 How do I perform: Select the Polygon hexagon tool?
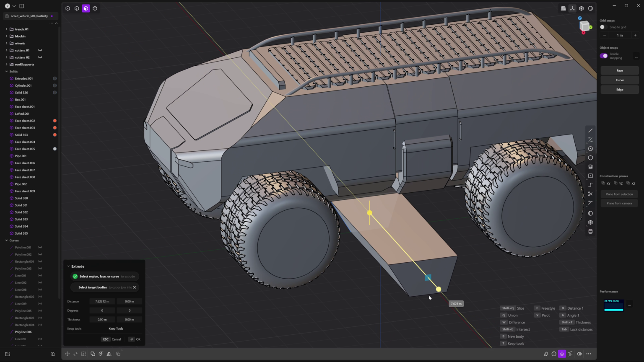coord(590,158)
